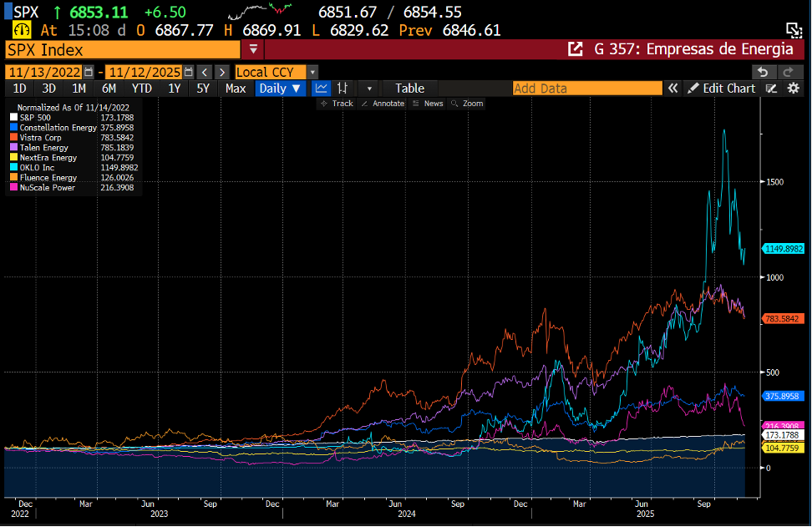Click Constellation Energy blue legend swatch
The width and height of the screenshot is (812, 527).
pos(13,127)
